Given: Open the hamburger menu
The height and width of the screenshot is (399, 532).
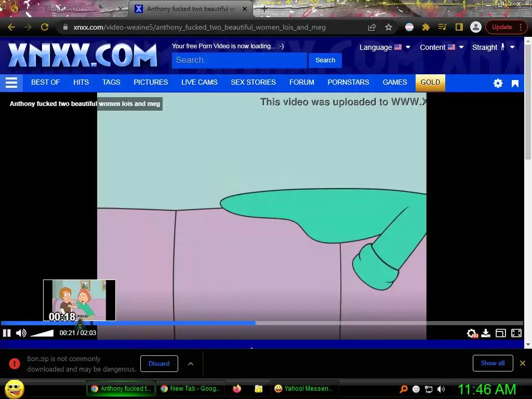Looking at the screenshot, I should click(x=11, y=83).
